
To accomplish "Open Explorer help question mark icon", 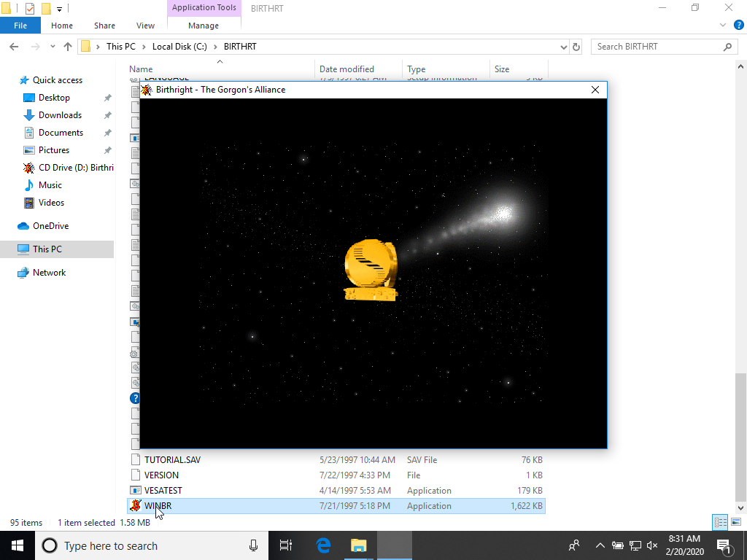I will [738, 26].
